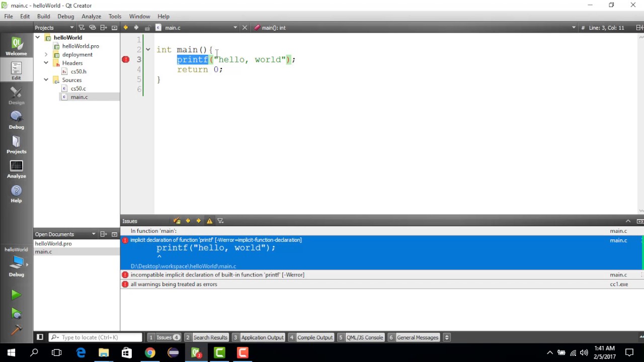Select helloWorld.pro in project tree
Screen dimensions: 644x362
point(80,46)
